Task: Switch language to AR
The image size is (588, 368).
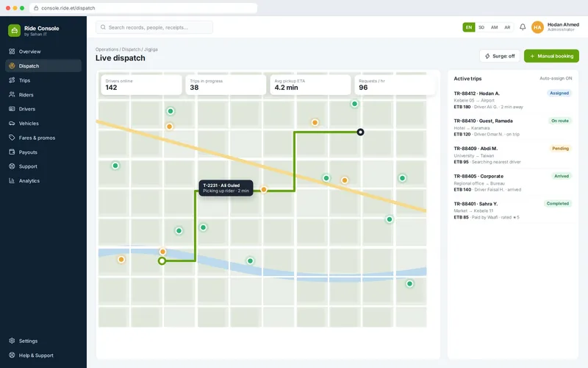Action: tap(507, 27)
